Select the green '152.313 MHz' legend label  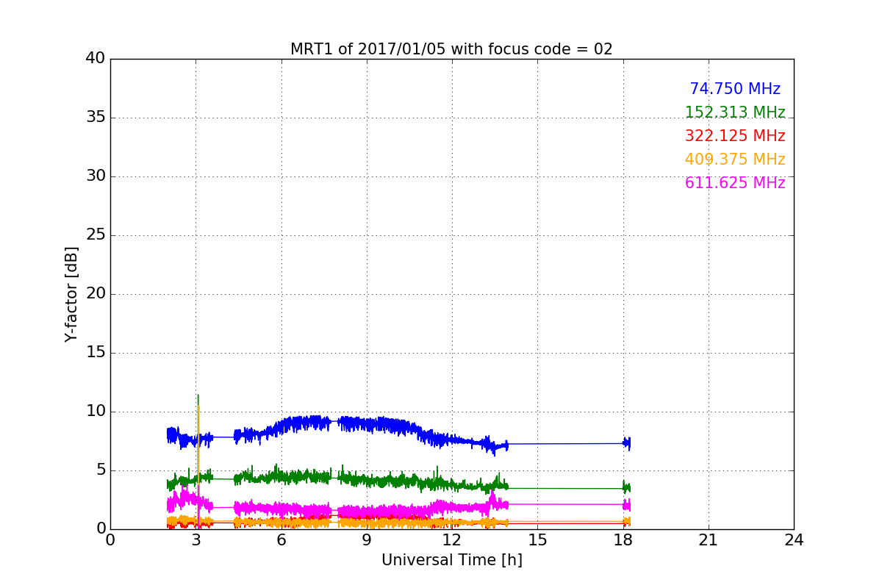coord(735,112)
